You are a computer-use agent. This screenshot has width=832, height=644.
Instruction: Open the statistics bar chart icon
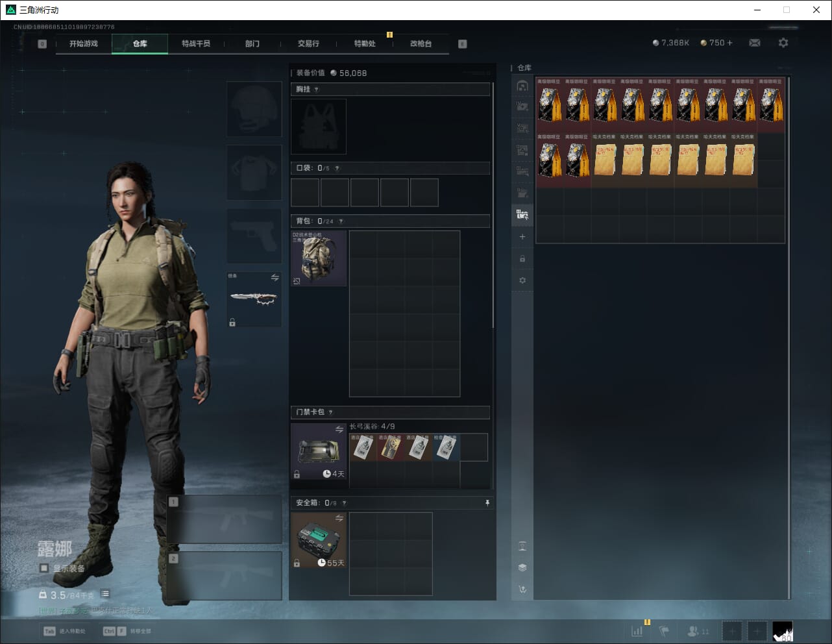(x=637, y=631)
